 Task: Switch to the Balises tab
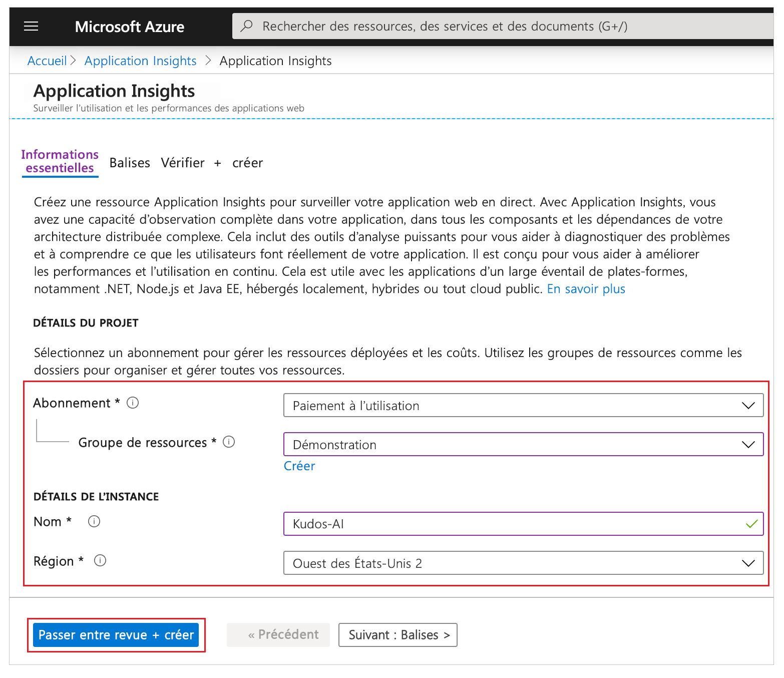[x=130, y=163]
